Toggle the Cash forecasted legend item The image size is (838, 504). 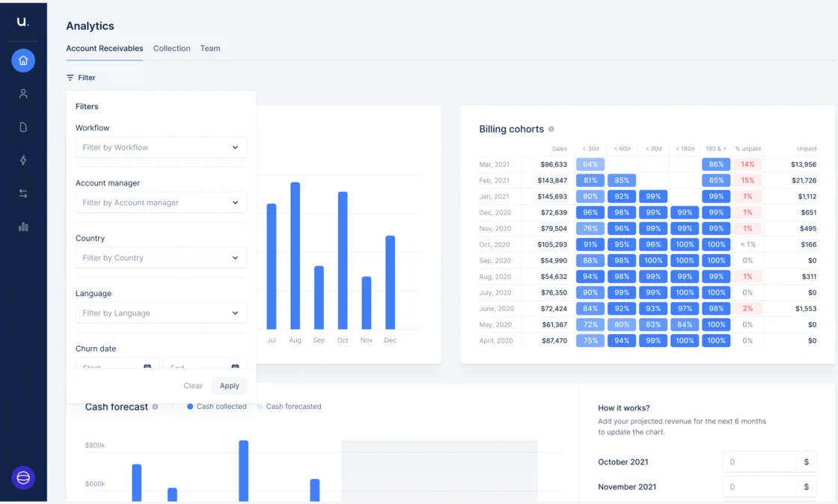click(289, 406)
